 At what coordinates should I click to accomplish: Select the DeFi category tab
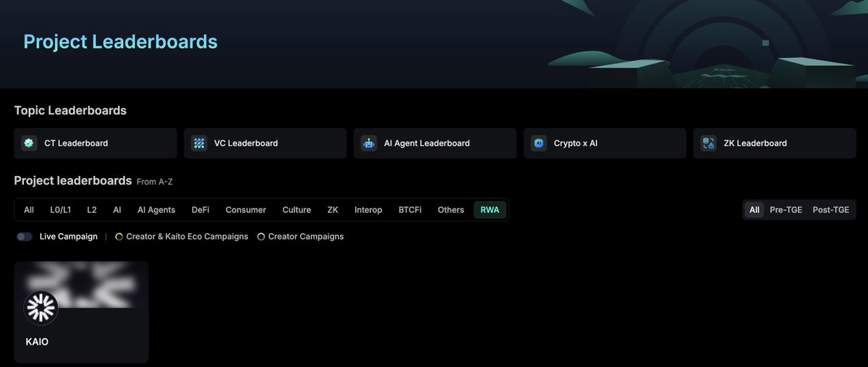[x=200, y=210]
